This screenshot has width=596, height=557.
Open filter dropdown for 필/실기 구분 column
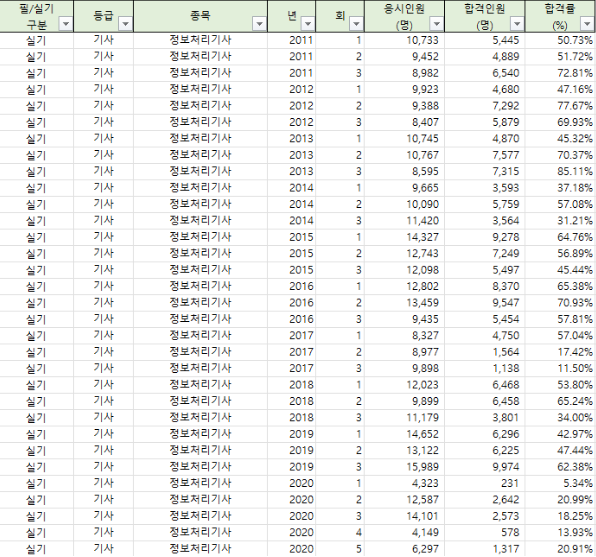tap(66, 24)
